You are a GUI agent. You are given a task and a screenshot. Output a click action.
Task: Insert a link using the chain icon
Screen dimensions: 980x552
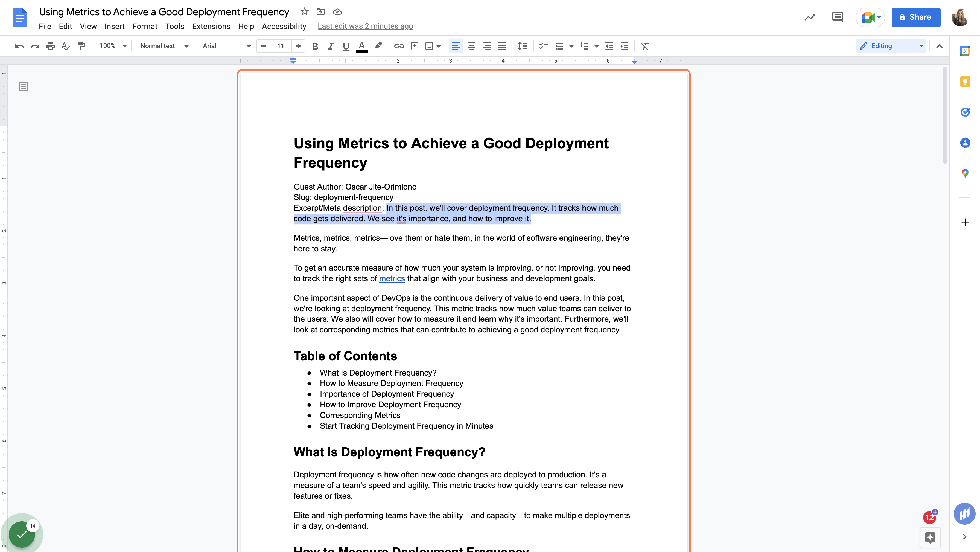coord(399,46)
